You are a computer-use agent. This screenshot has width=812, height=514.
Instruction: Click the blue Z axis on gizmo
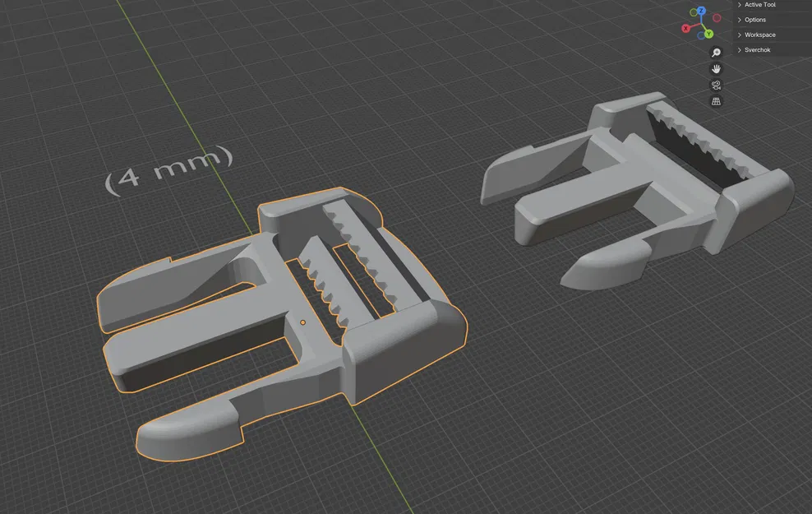(x=701, y=11)
